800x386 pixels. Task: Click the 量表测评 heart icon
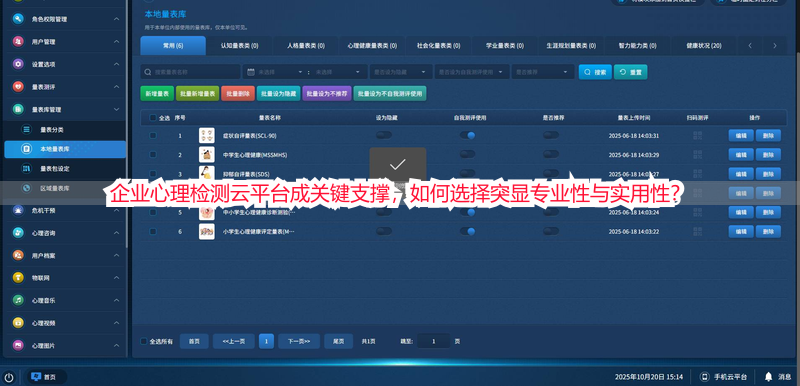point(18,87)
